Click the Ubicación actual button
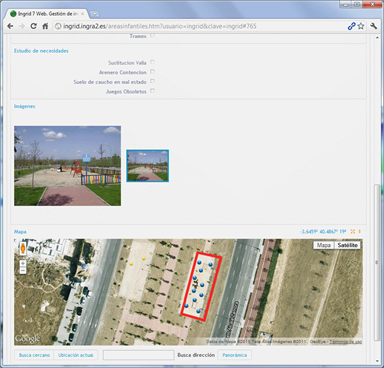 coord(76,355)
